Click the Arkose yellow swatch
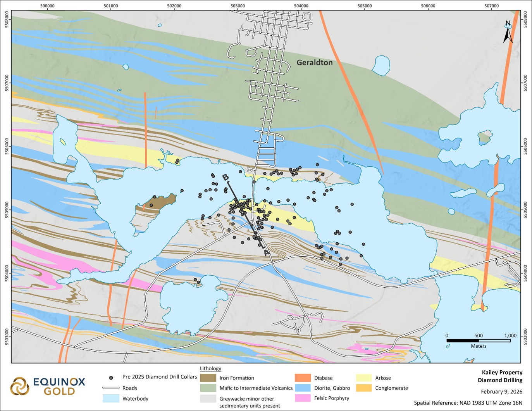 364,378
